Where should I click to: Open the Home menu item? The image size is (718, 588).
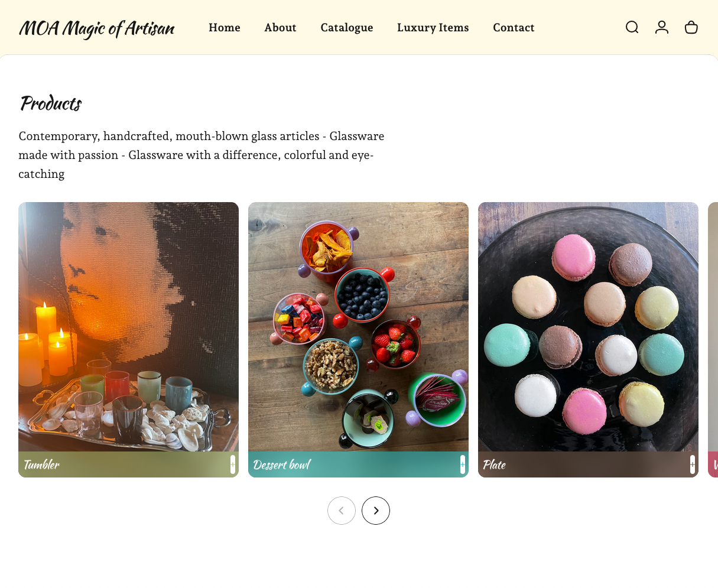225,28
